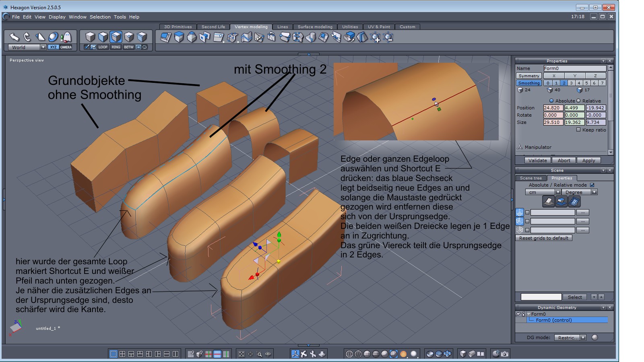Open the Tools menu
The height and width of the screenshot is (362, 644).
pyautogui.click(x=120, y=17)
